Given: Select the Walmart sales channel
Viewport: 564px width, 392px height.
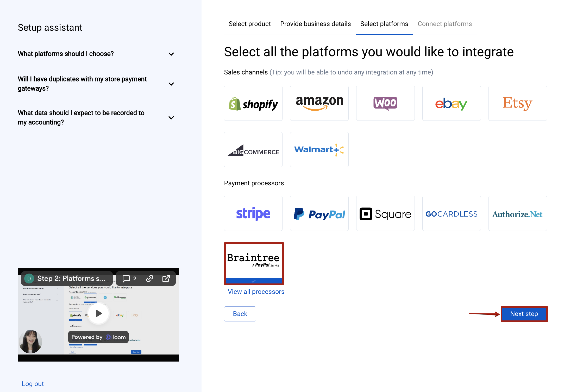Looking at the screenshot, I should pos(319,149).
